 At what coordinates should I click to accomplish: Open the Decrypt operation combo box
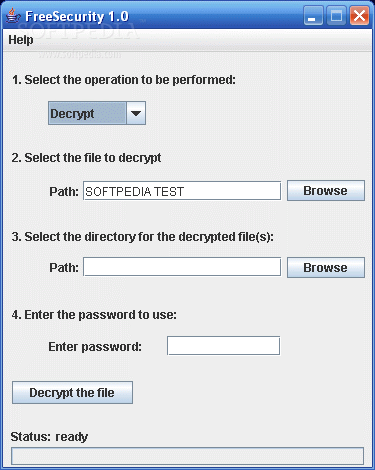97,113
